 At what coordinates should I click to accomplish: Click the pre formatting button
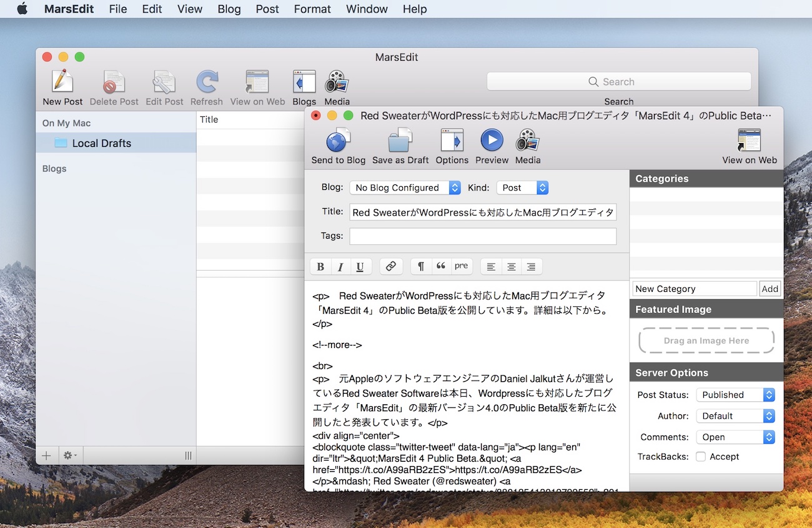point(462,266)
